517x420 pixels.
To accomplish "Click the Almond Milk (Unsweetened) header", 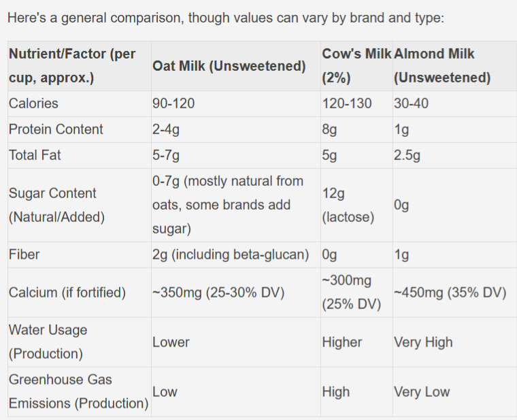I will (x=442, y=66).
